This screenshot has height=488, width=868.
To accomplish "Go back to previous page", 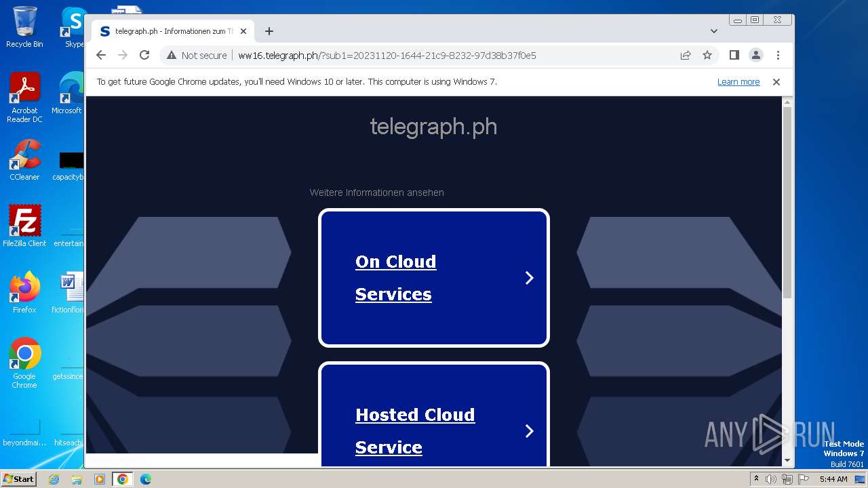I will click(x=101, y=55).
